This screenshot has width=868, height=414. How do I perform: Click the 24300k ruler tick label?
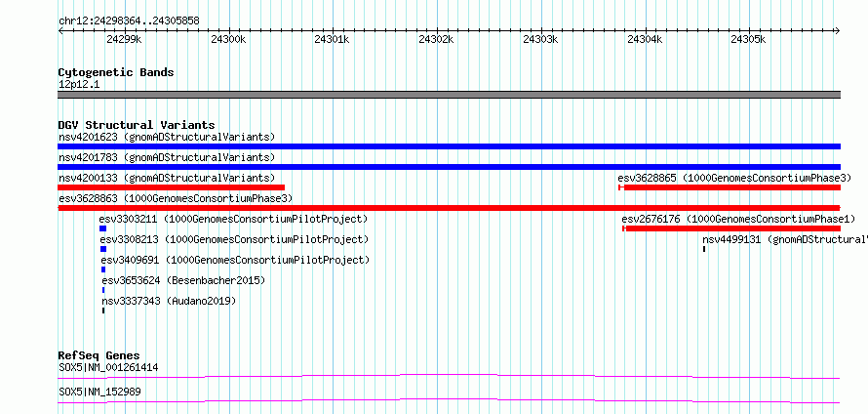228,39
